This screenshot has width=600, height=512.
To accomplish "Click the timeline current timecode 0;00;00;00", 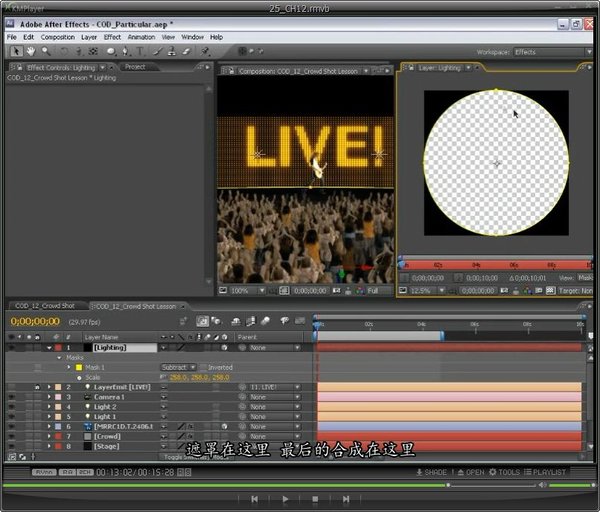I will pyautogui.click(x=35, y=322).
